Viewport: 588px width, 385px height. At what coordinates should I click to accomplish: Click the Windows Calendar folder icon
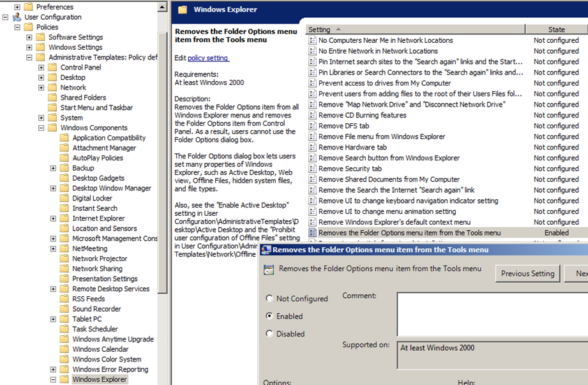click(x=64, y=349)
